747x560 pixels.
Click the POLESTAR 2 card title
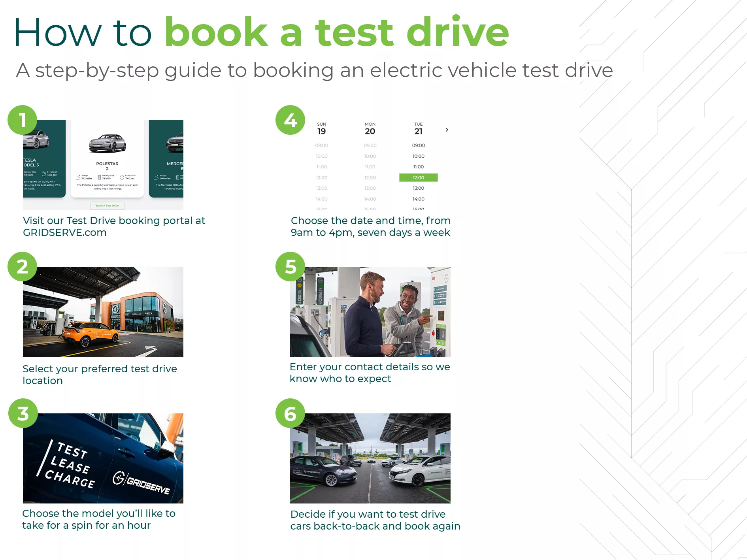pos(107,166)
